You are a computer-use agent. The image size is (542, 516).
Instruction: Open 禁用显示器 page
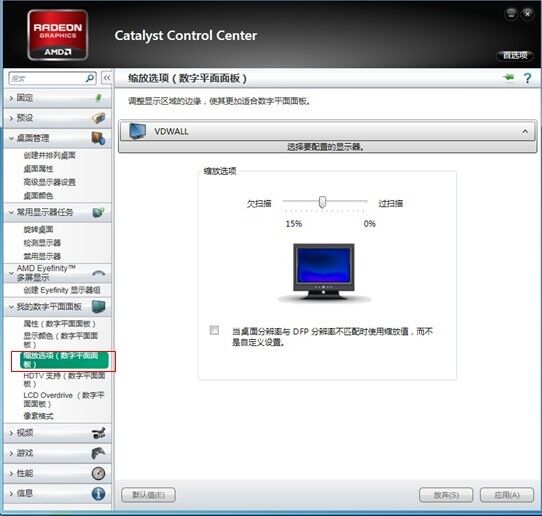point(42,256)
